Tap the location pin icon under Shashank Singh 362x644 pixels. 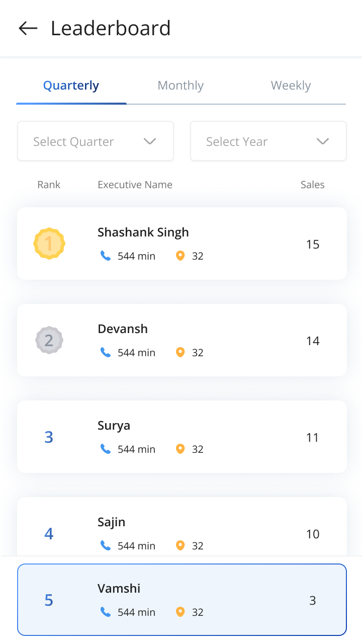(180, 256)
